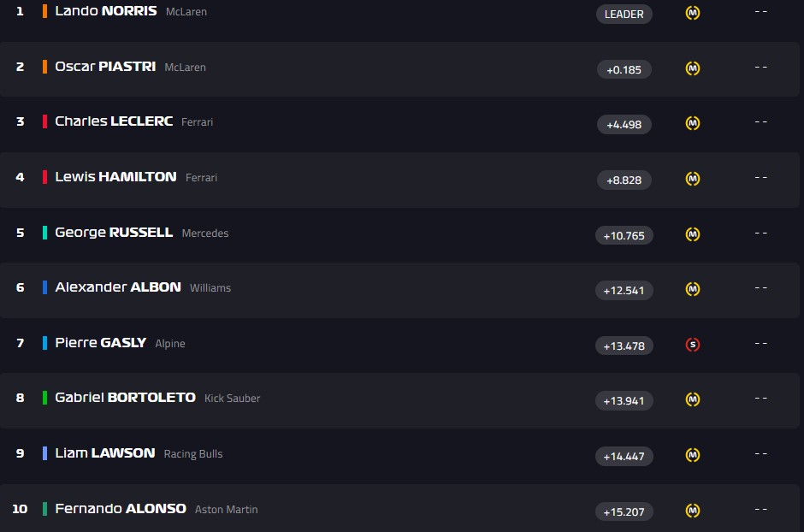The height and width of the screenshot is (532, 804).
Task: Click Charles Leclerc's medium tyre icon
Action: (693, 123)
